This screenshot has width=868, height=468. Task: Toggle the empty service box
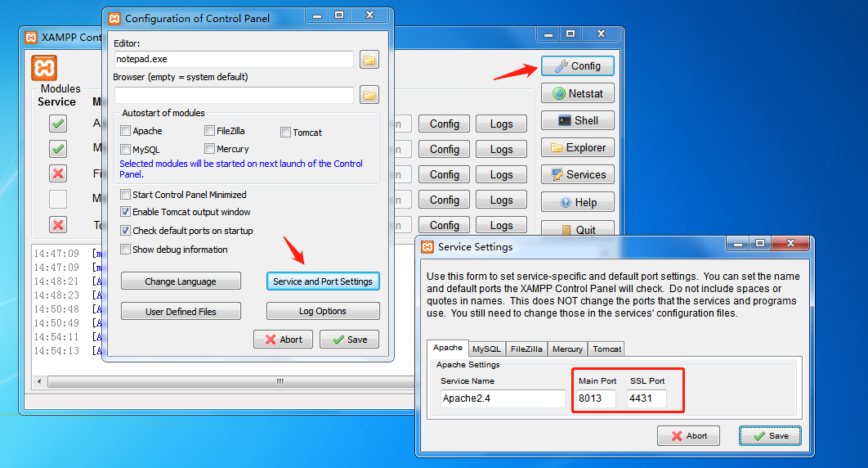pyautogui.click(x=58, y=199)
